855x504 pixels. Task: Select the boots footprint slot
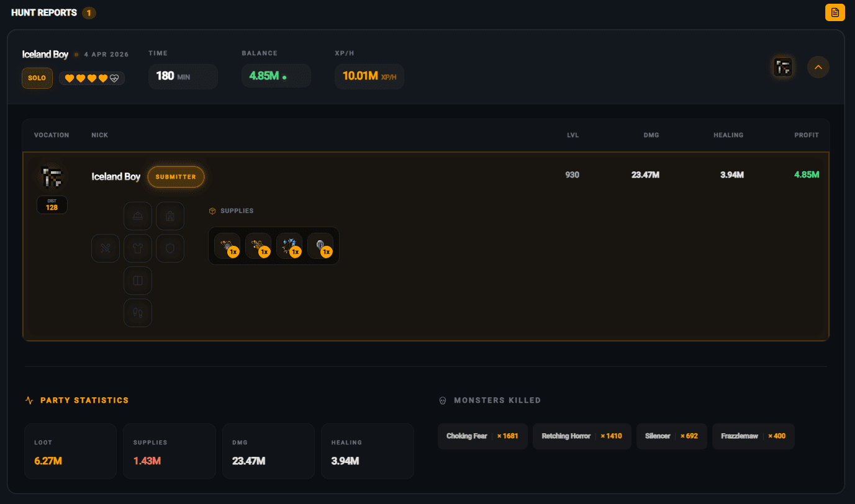pos(138,313)
